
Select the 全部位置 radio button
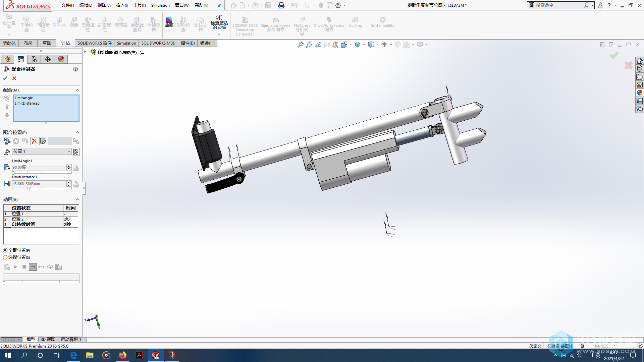pyautogui.click(x=5, y=250)
